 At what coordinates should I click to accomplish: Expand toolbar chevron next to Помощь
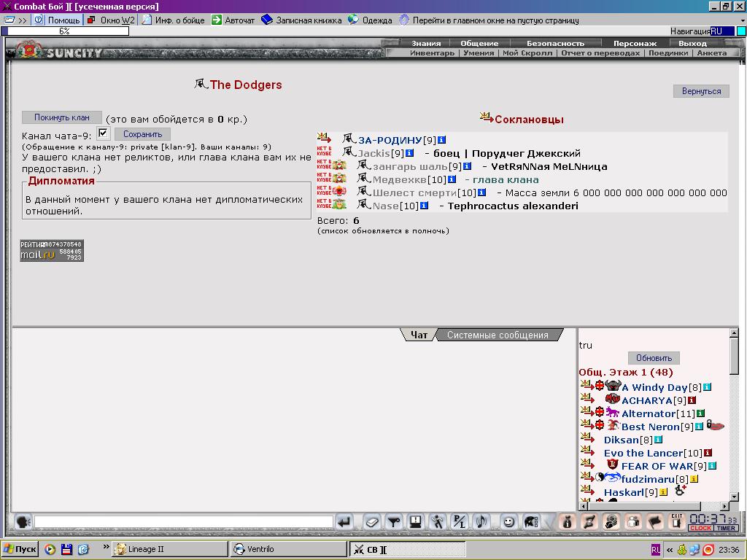point(23,20)
